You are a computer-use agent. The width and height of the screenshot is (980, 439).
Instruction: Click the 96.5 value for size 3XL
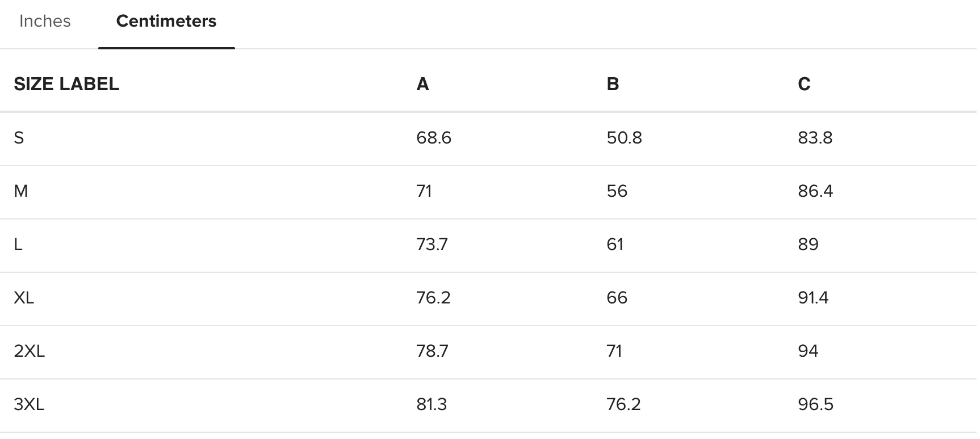click(x=815, y=404)
